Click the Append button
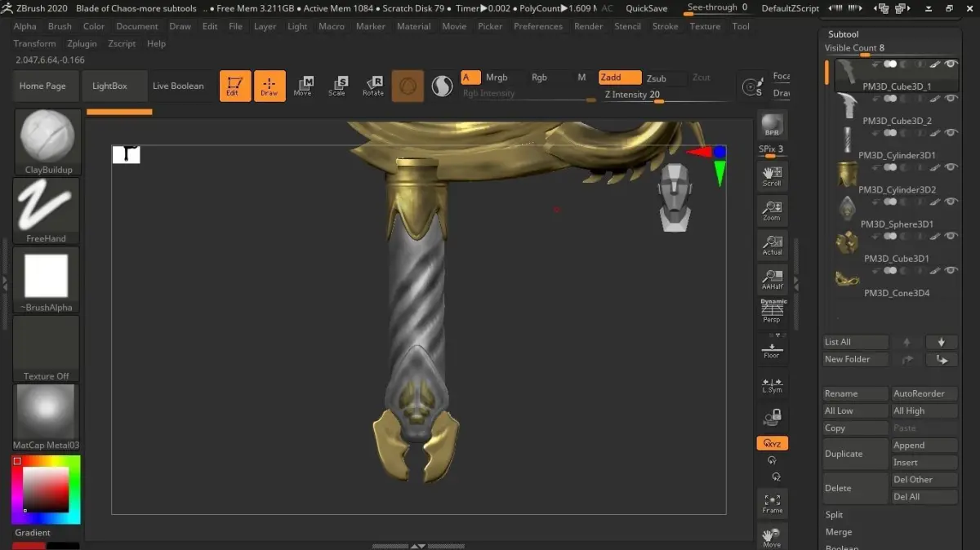Screen dimensions: 980x550 924,446
